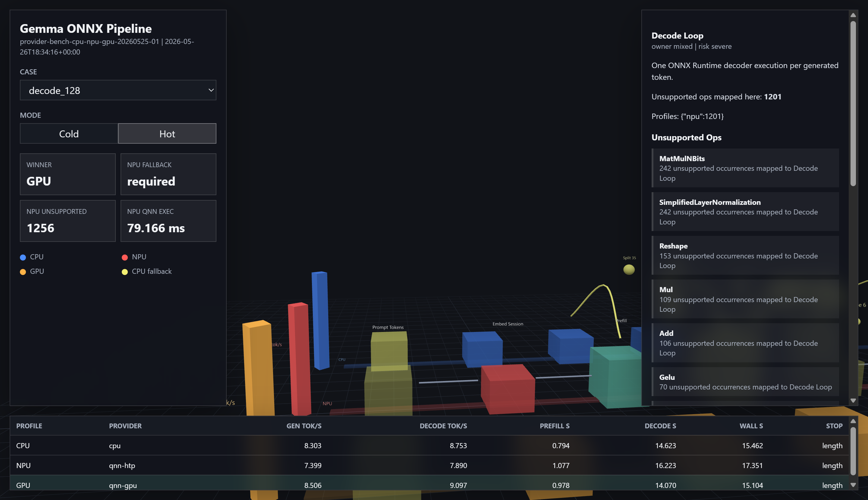The width and height of the screenshot is (868, 500).
Task: Open the Mul unsupported op card
Action: pyautogui.click(x=745, y=299)
